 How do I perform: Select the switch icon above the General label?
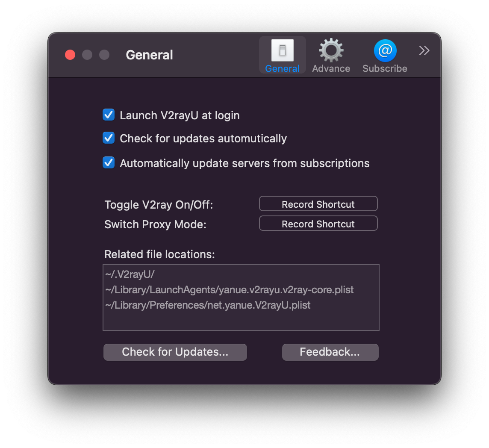tap(282, 49)
